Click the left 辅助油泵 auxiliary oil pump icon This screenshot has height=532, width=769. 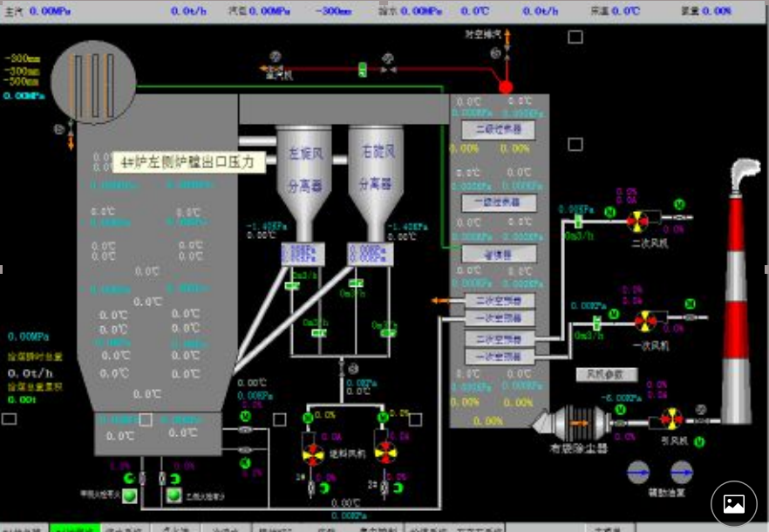click(x=641, y=472)
